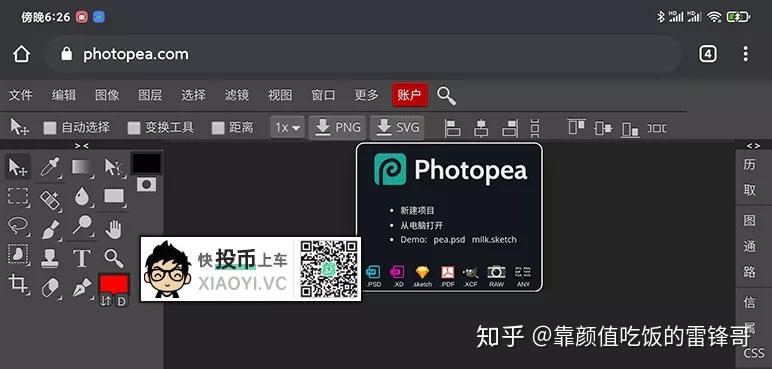This screenshot has height=369, width=772.
Task: Open the 图 layers panel tab
Action: pyautogui.click(x=750, y=221)
